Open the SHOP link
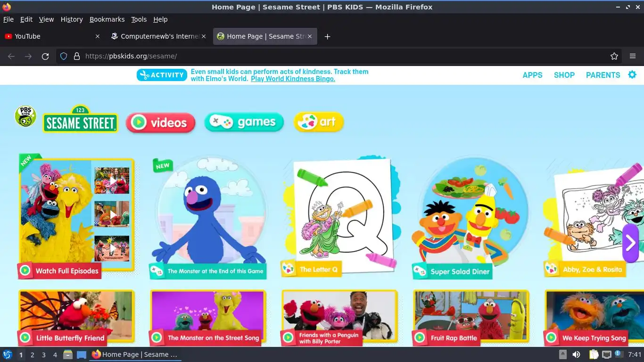644x362 pixels. (x=564, y=75)
